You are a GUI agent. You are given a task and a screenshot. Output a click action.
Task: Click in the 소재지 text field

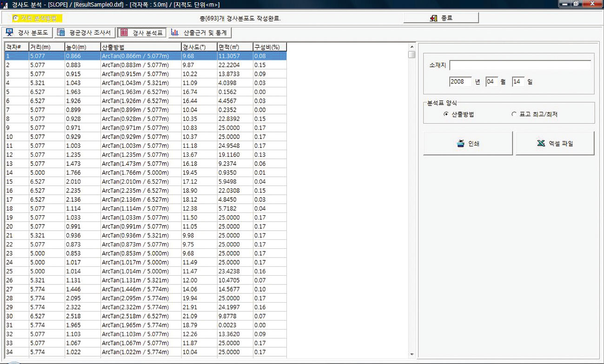point(520,65)
